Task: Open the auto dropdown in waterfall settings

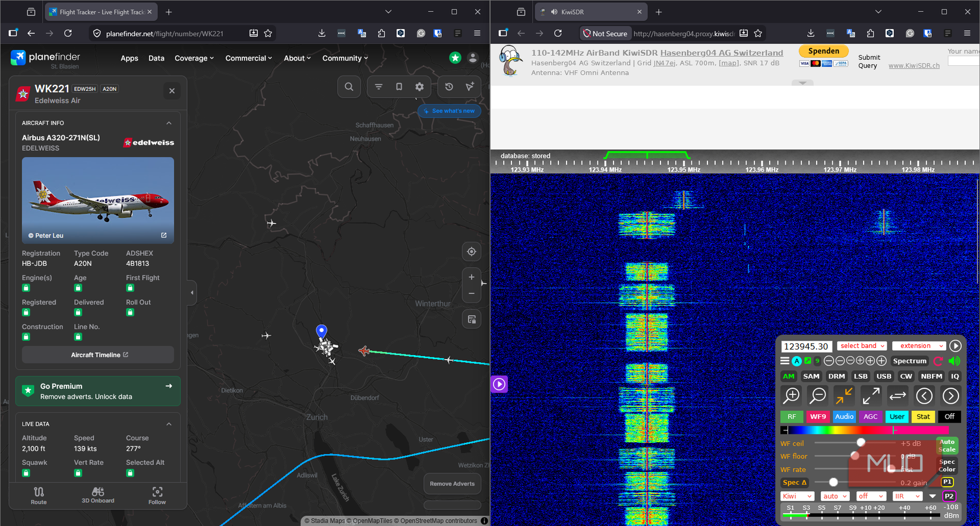Action: 835,496
